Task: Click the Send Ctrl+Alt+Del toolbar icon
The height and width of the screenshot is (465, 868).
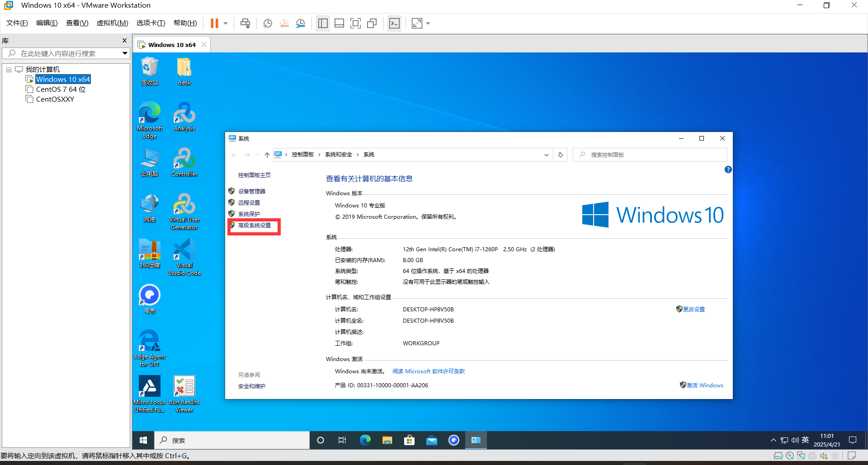Action: [x=245, y=23]
